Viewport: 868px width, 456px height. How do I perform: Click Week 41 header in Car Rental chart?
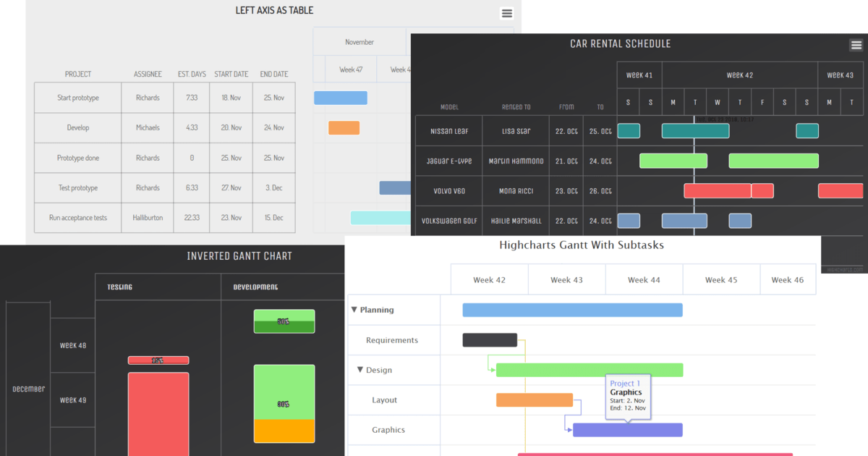(x=639, y=75)
